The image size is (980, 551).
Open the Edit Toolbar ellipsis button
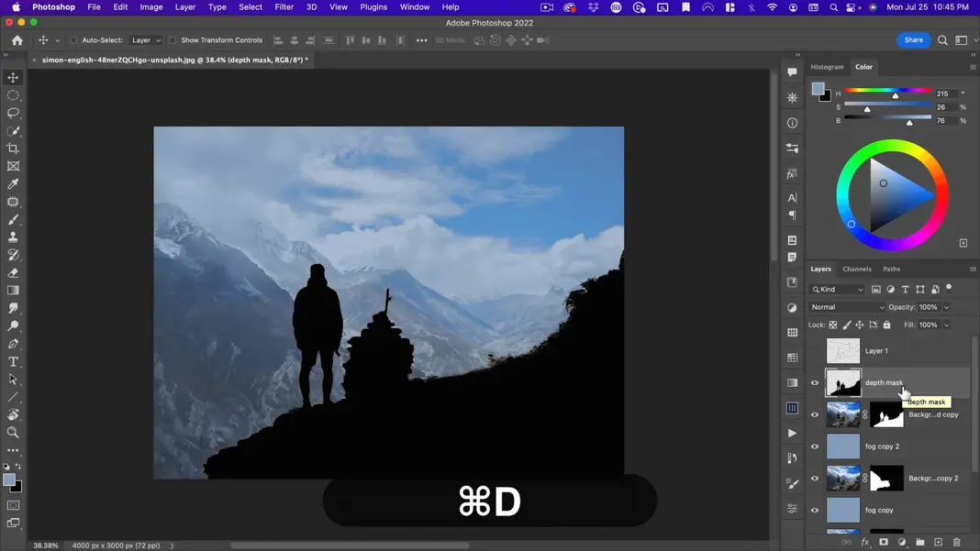click(x=13, y=450)
